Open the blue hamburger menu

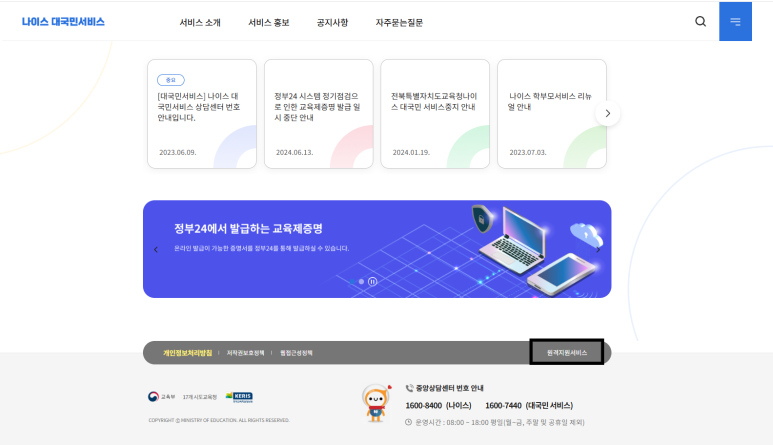[x=735, y=21]
